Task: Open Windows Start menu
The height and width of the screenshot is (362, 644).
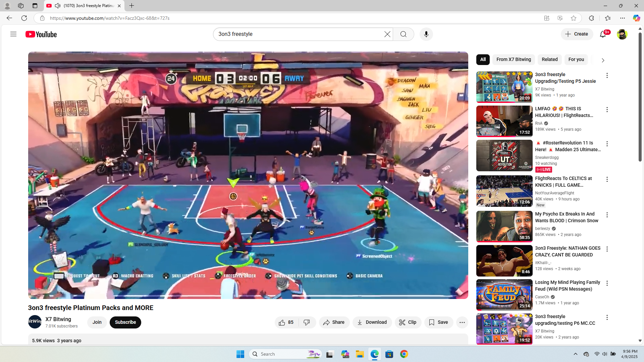Action: coord(240,354)
